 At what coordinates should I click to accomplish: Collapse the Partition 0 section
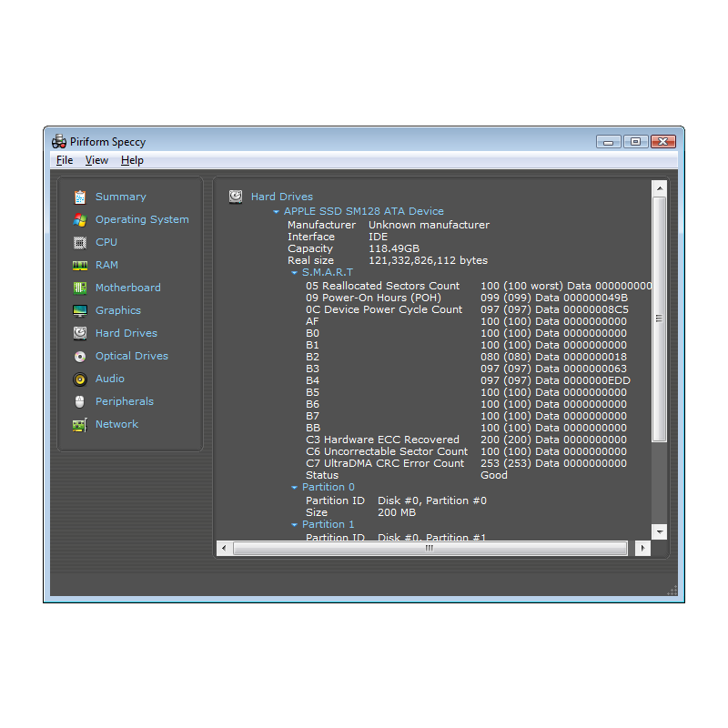tap(294, 488)
